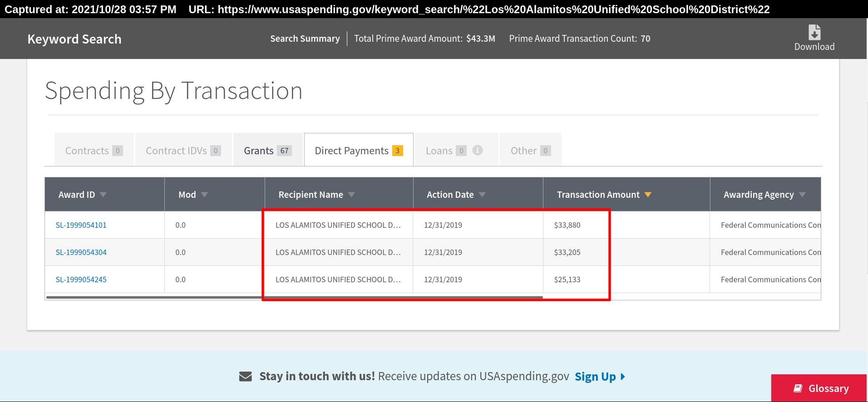This screenshot has width=868, height=402.
Task: Click Mod value in SL-1999054245 row
Action: [x=180, y=279]
